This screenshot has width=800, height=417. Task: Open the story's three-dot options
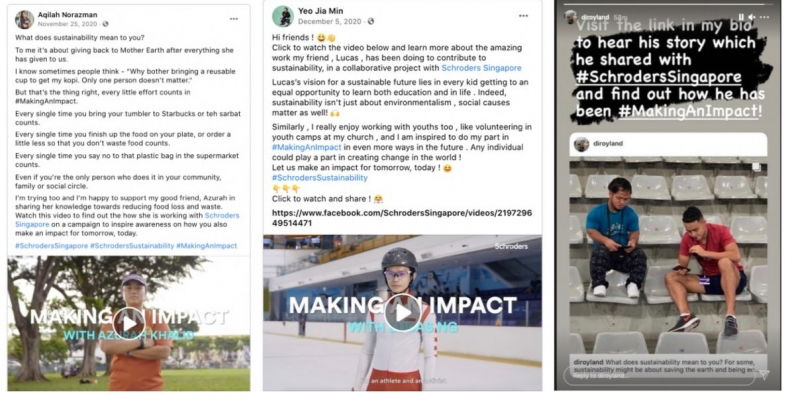pyautogui.click(x=764, y=17)
